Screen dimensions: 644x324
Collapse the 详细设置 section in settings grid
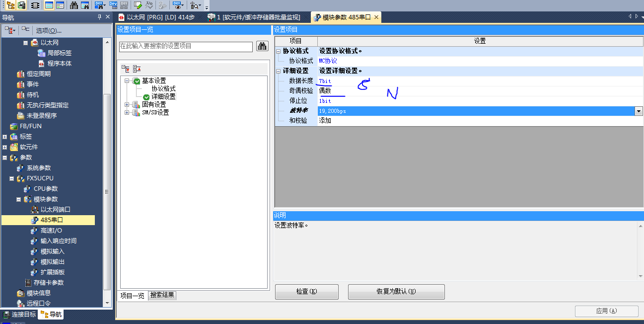tap(278, 71)
